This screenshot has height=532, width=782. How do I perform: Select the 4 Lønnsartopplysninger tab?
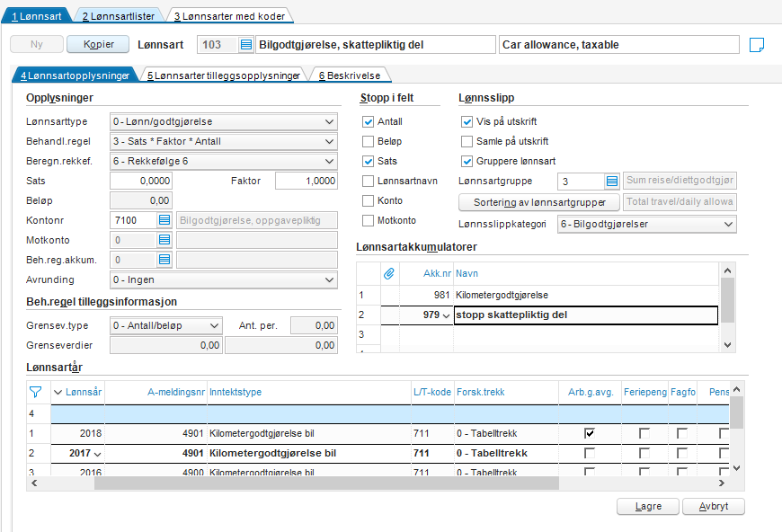(x=75, y=75)
